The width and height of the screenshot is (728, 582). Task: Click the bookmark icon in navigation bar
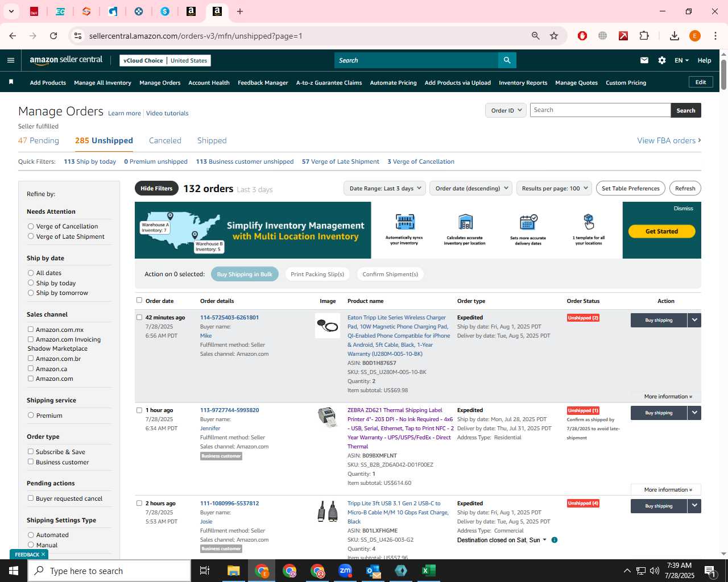coord(11,82)
